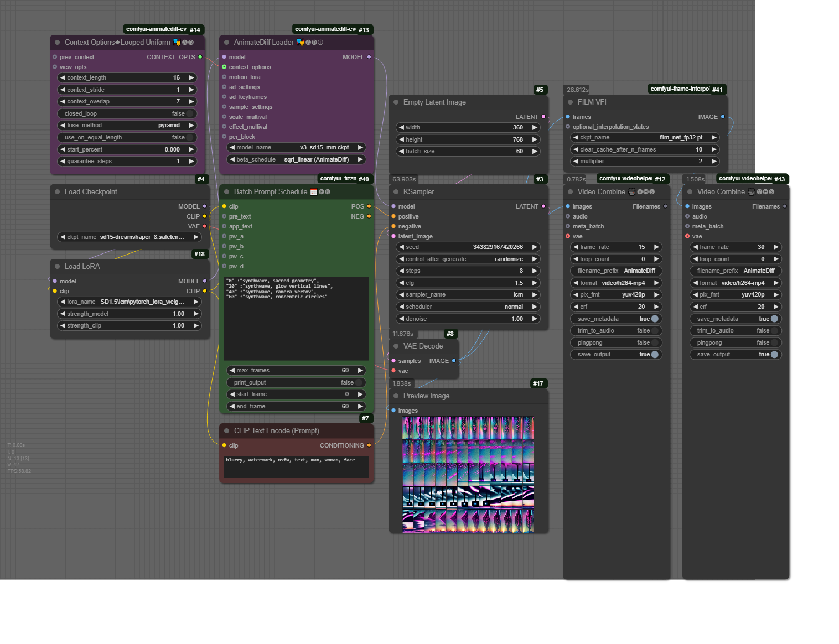This screenshot has width=839, height=644.
Task: Enable print_output in Batch Prompt Schedule
Action: point(359,382)
